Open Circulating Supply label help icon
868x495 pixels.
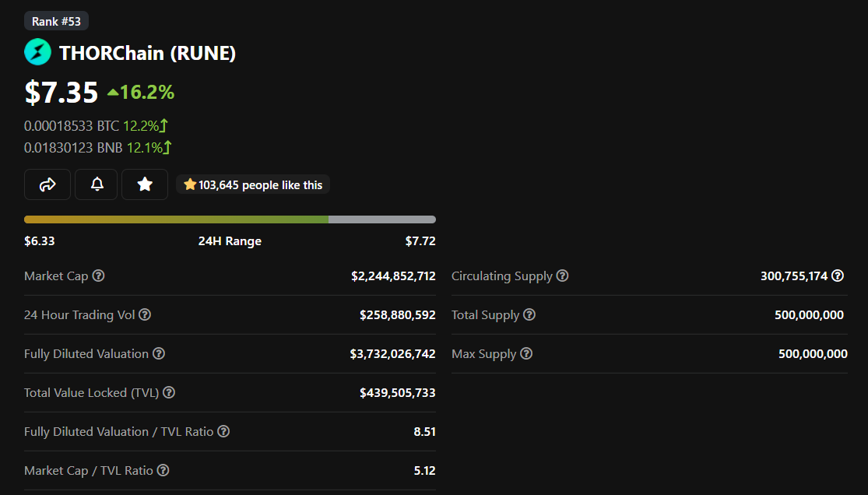click(x=562, y=276)
